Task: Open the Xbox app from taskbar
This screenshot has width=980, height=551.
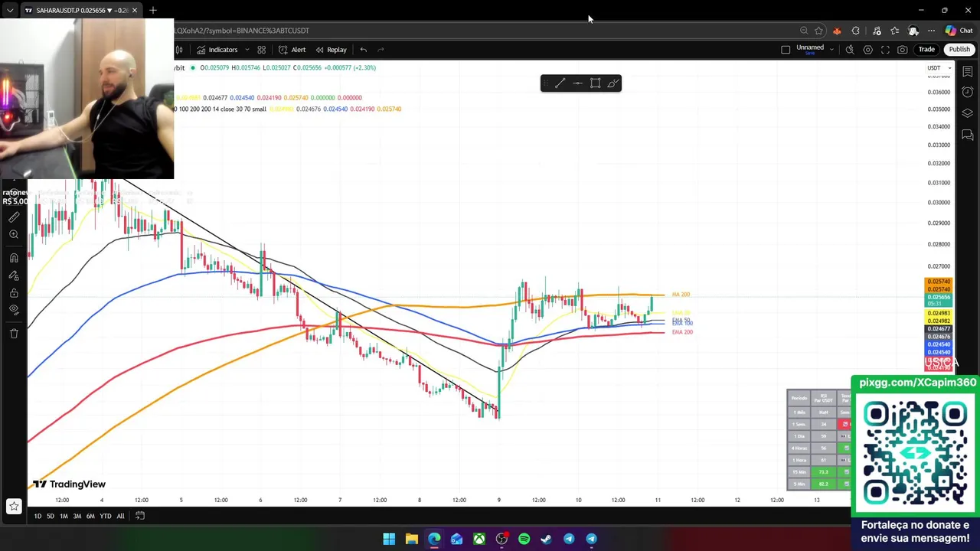Action: click(479, 539)
